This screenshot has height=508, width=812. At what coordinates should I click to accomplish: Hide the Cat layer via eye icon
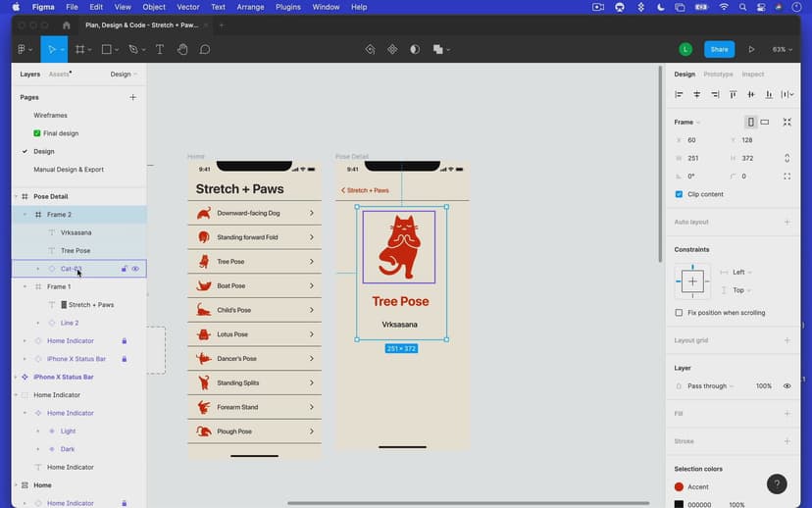click(x=135, y=269)
